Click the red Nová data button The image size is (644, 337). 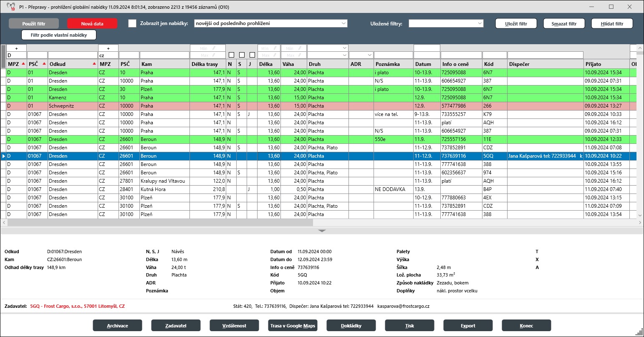coord(92,24)
